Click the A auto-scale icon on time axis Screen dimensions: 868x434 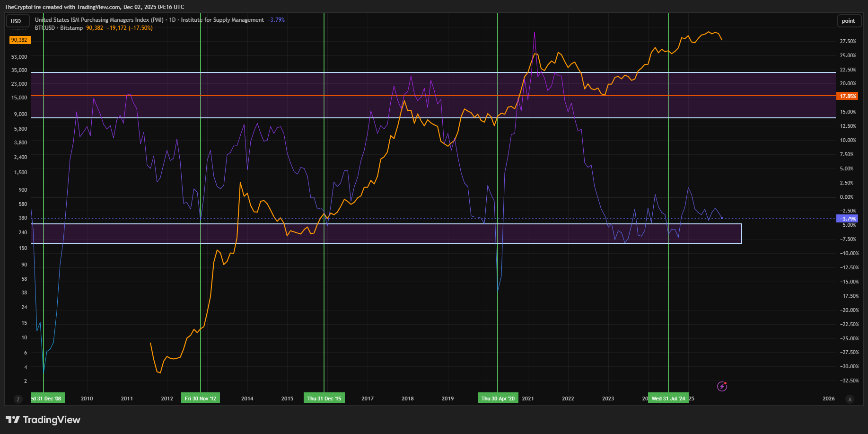pyautogui.click(x=851, y=399)
